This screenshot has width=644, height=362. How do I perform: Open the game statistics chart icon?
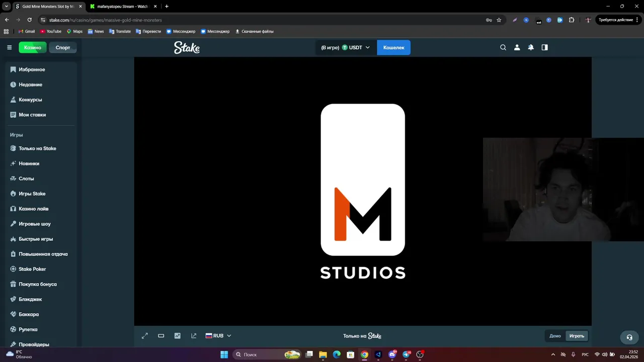click(177, 336)
